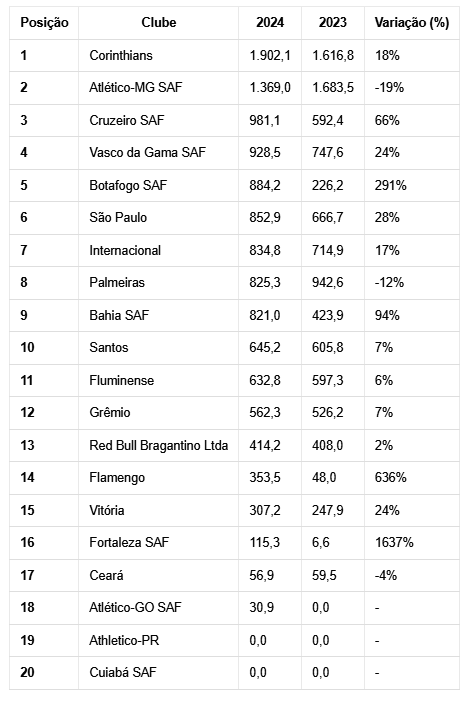
Task: Select Vasco da Gama SAF row name
Action: (x=147, y=152)
